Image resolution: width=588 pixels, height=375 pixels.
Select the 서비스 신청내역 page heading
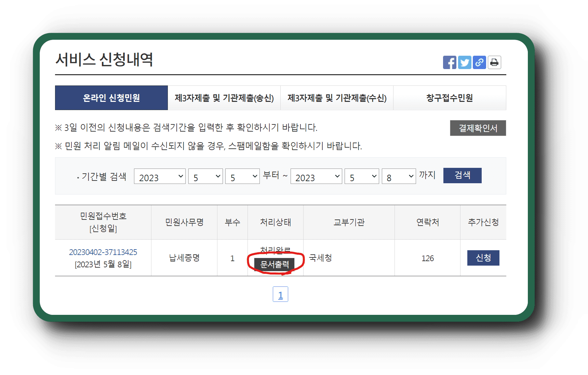coord(104,59)
